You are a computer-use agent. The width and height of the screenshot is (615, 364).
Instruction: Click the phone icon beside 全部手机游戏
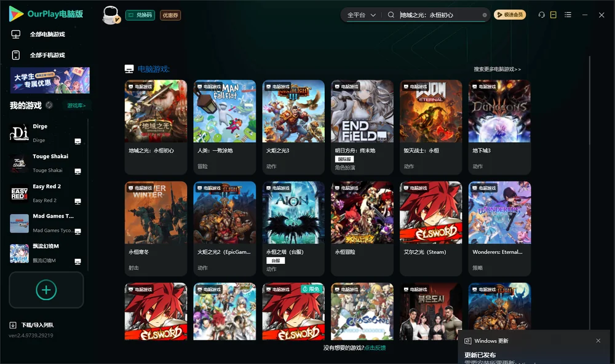click(16, 55)
